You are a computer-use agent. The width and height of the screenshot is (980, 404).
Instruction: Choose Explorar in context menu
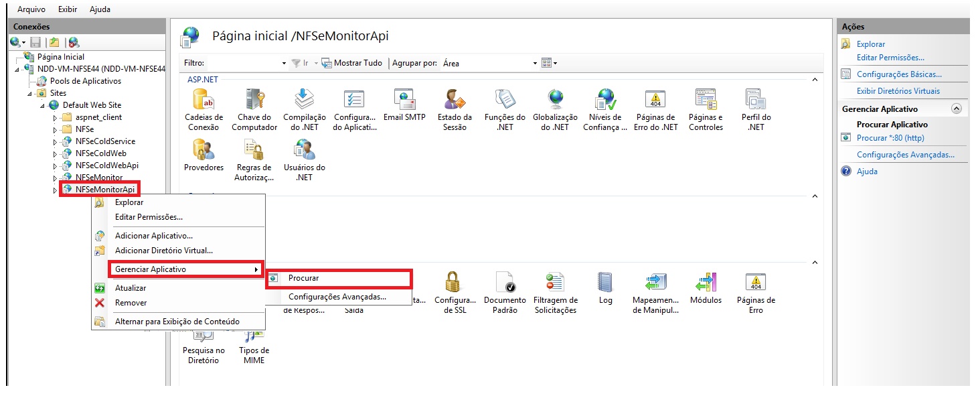point(178,202)
